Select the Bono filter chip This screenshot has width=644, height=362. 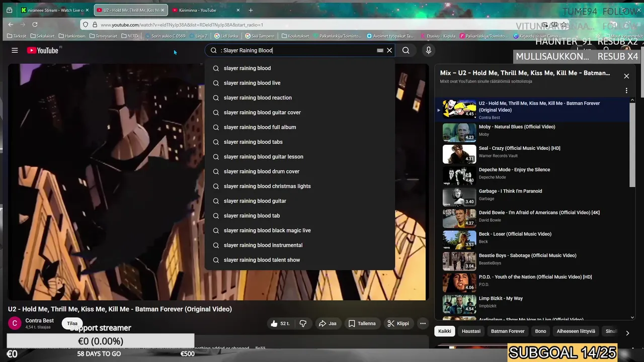point(541,331)
